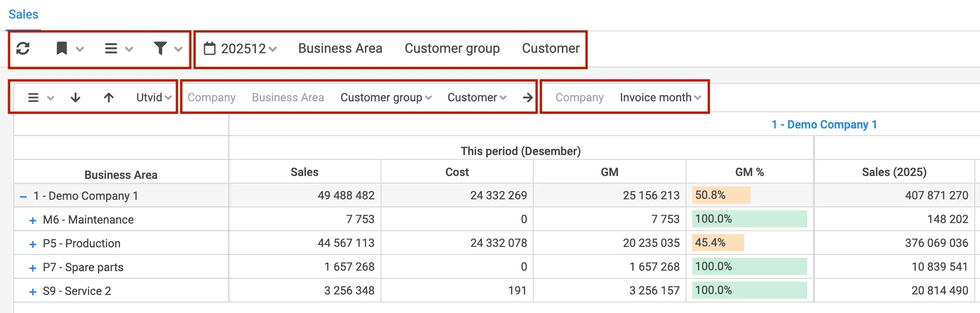Expand the S9 - Service 2 row
The height and width of the screenshot is (313, 980).
click(x=33, y=292)
